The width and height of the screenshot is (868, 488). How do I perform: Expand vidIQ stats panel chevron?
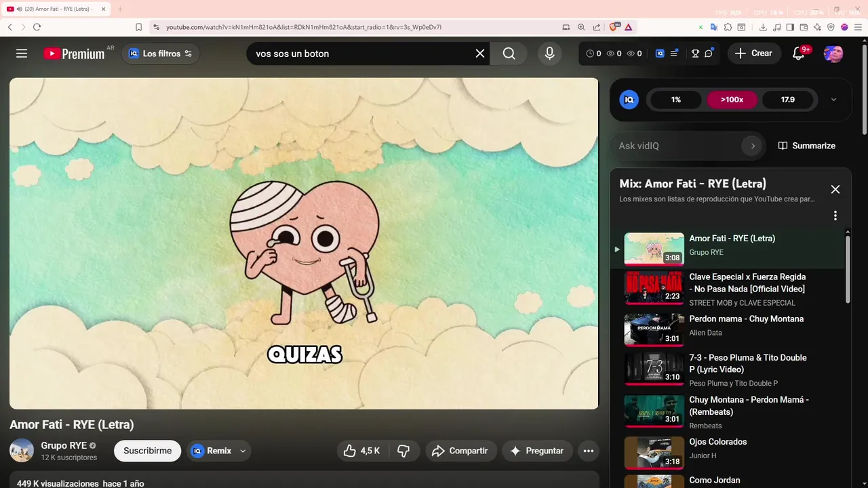(833, 100)
